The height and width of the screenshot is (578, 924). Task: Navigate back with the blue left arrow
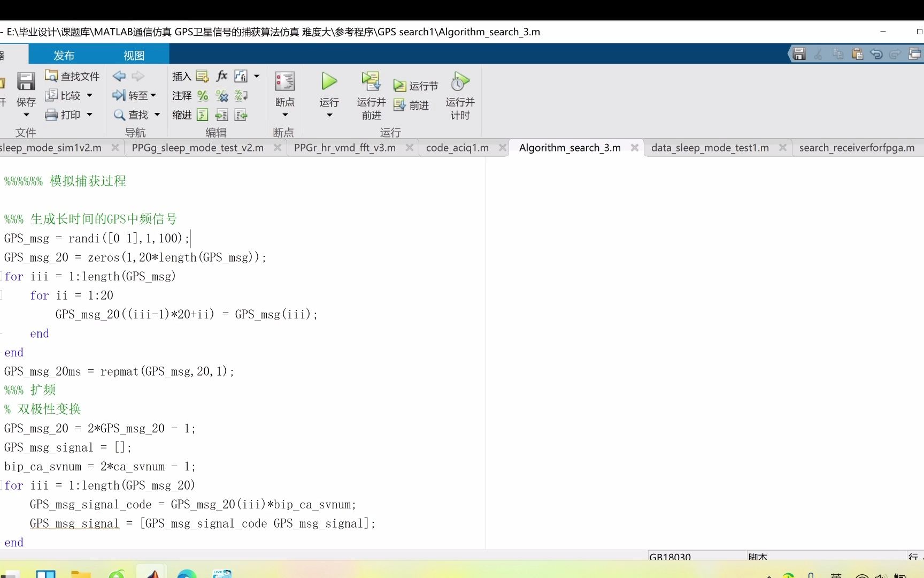[119, 76]
